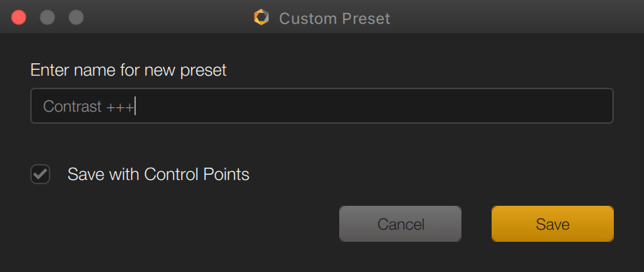Image resolution: width=644 pixels, height=272 pixels.
Task: Uncheck Save with Control Points option
Action: point(40,174)
